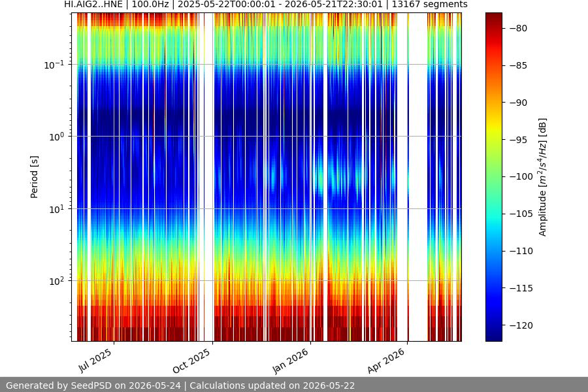
Task: Click the 10¹ y-axis tick label
Action: pyautogui.click(x=57, y=209)
